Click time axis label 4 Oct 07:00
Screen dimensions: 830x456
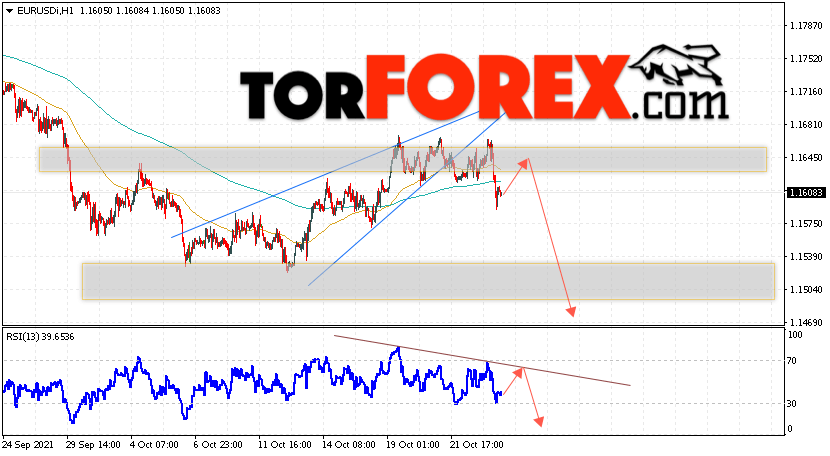tap(157, 445)
